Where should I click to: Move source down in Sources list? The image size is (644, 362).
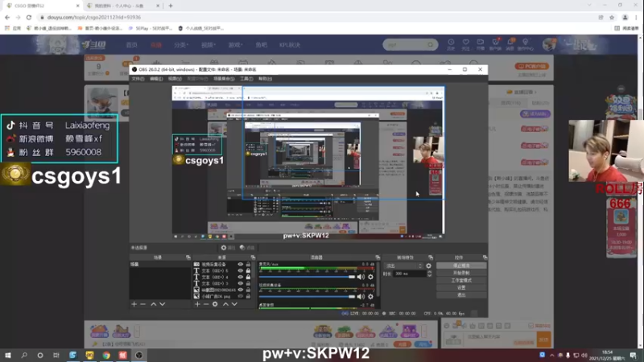coord(234,304)
